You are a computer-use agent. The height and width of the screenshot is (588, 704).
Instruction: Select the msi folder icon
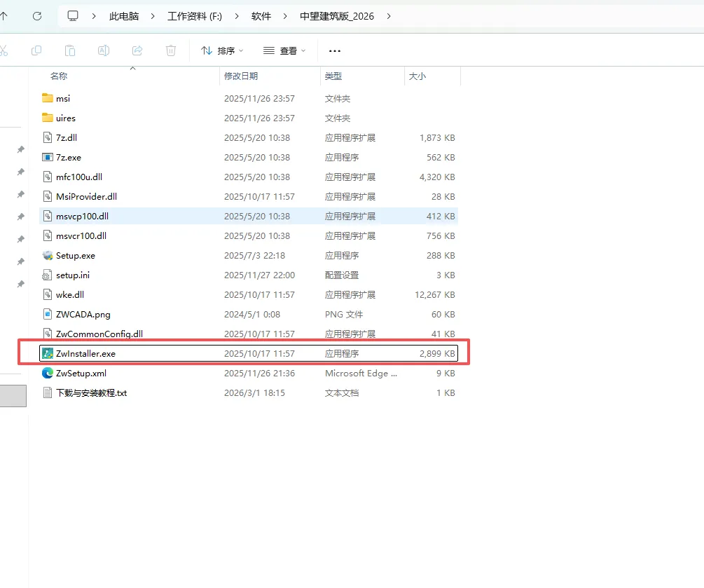click(48, 98)
